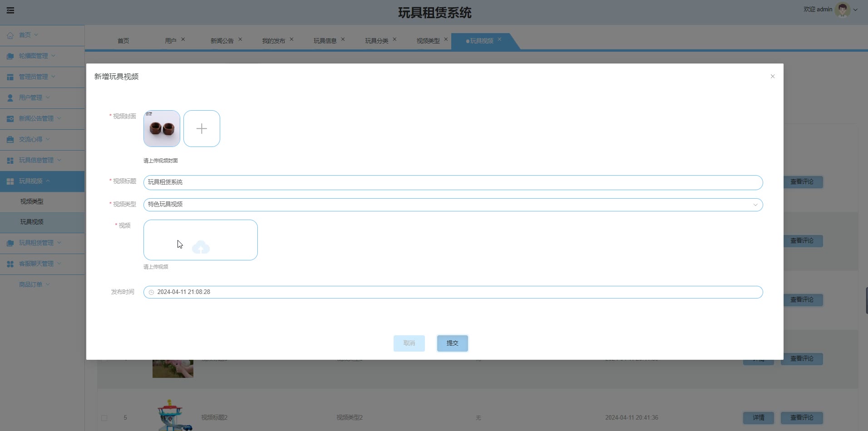Screen dimensions: 868x431
Task: Click the plus icon to add cover image
Action: coord(202,129)
